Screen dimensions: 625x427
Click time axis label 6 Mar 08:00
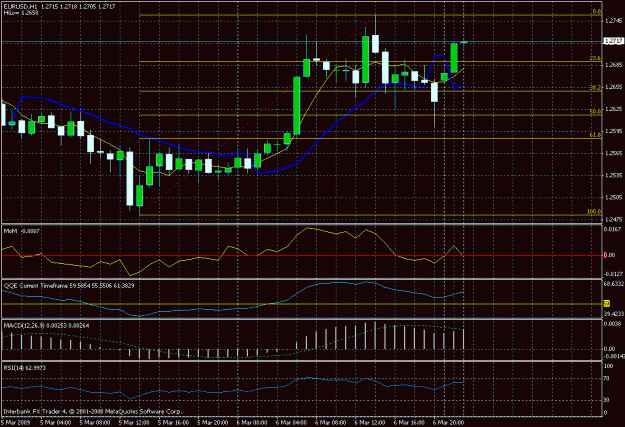(x=330, y=423)
